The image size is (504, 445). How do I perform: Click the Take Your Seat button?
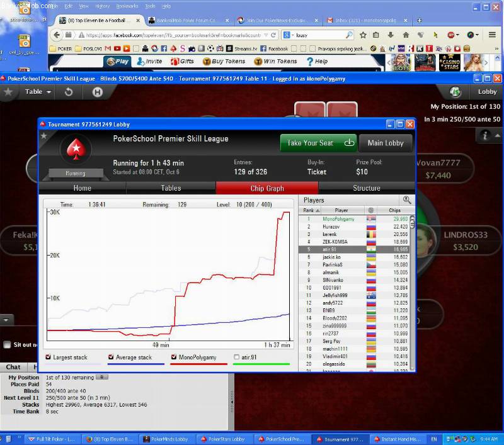pos(319,143)
